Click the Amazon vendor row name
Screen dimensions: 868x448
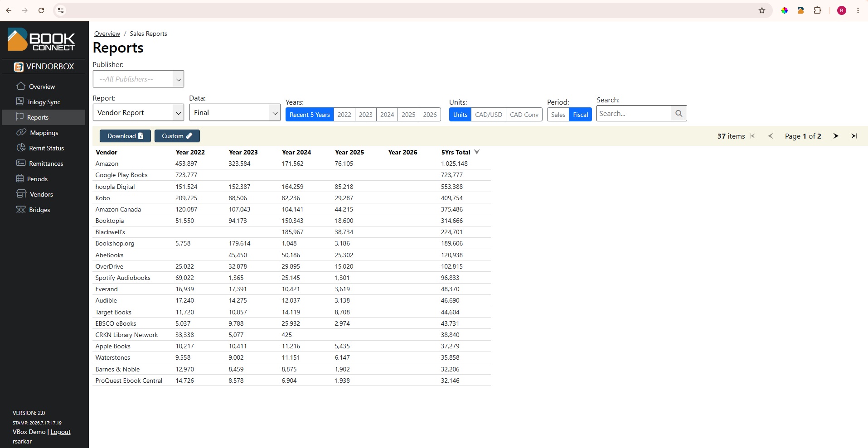click(107, 164)
